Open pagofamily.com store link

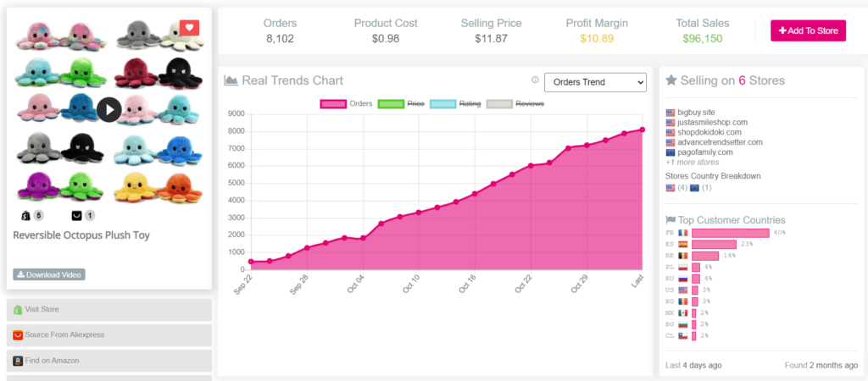704,152
